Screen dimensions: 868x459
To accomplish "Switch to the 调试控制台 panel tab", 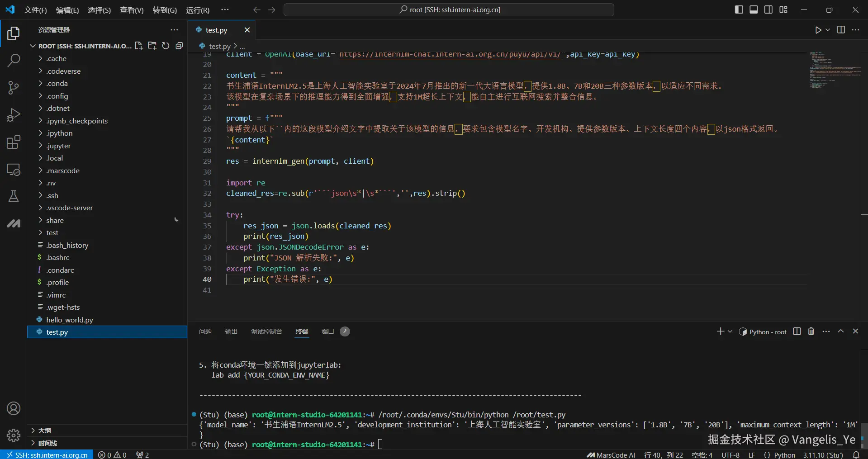I will point(266,331).
